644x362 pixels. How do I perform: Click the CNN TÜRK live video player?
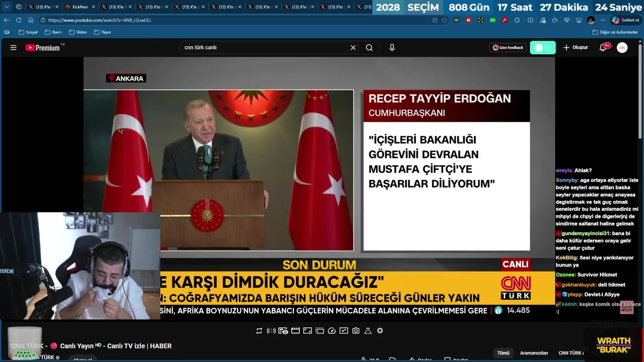[319, 188]
